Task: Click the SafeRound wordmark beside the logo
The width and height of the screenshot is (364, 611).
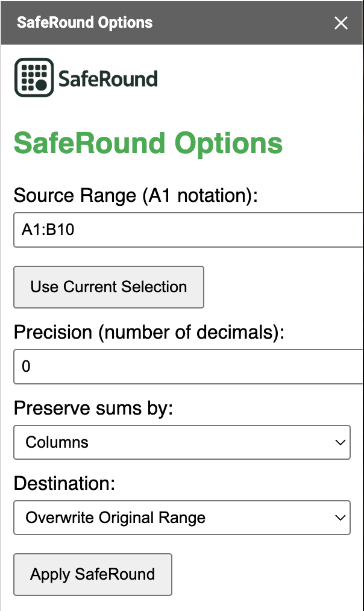Action: (x=108, y=79)
